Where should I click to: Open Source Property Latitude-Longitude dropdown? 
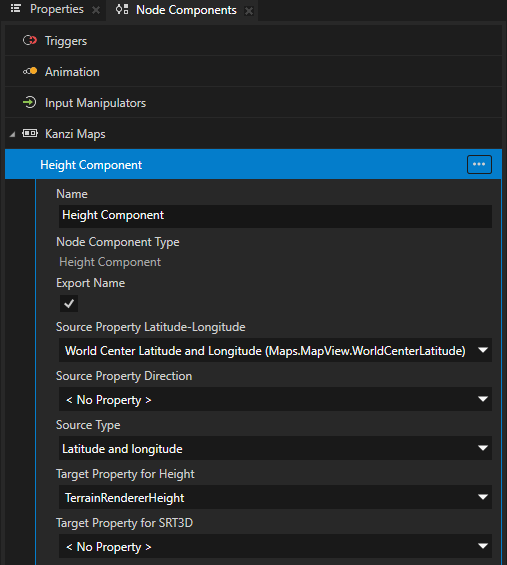(275, 350)
